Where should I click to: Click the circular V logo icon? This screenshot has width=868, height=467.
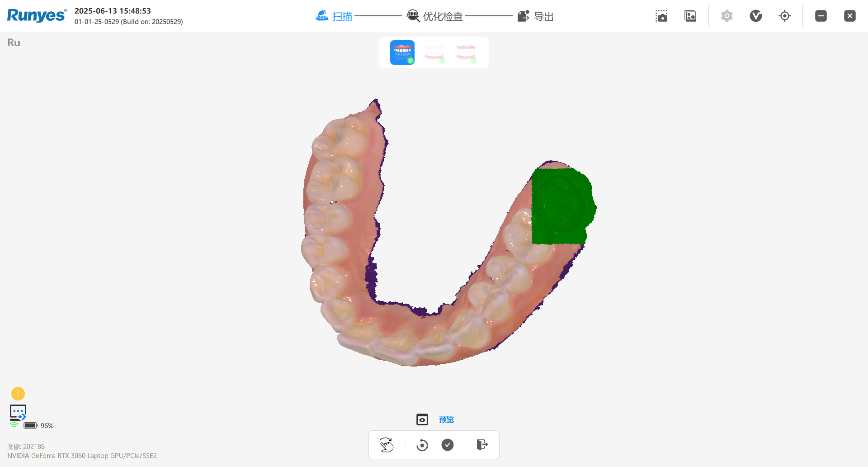pyautogui.click(x=755, y=16)
